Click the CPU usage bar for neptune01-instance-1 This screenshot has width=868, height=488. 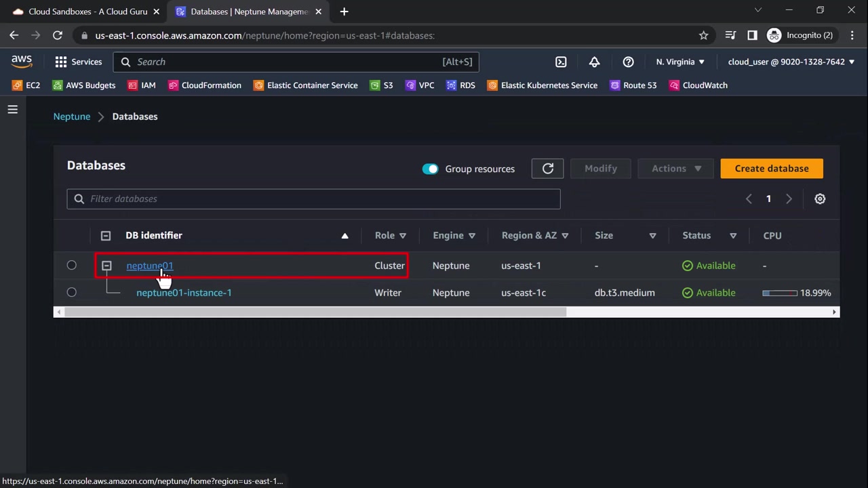779,293
